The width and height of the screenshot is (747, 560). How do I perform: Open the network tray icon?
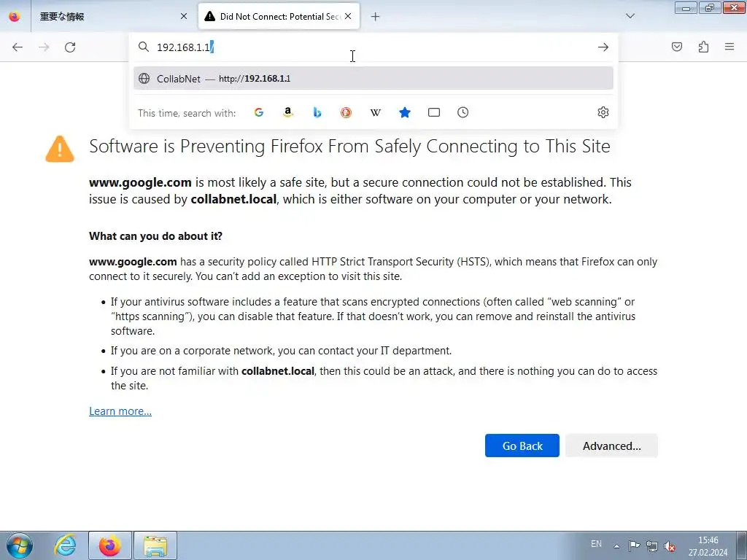[651, 545]
